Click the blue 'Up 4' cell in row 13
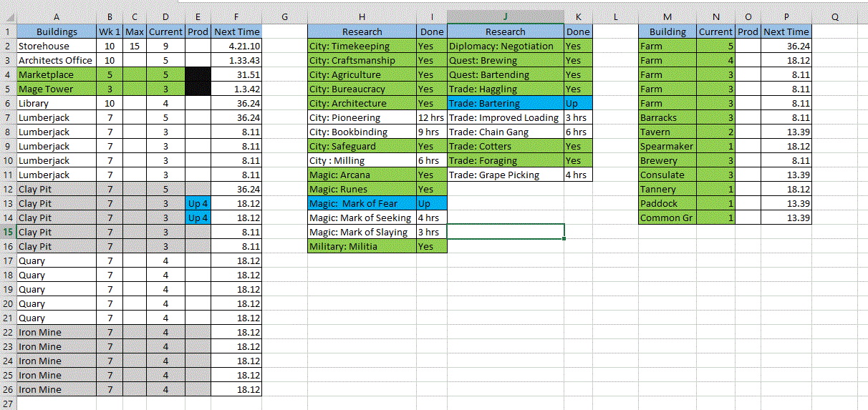The width and height of the screenshot is (868, 410). pos(198,203)
